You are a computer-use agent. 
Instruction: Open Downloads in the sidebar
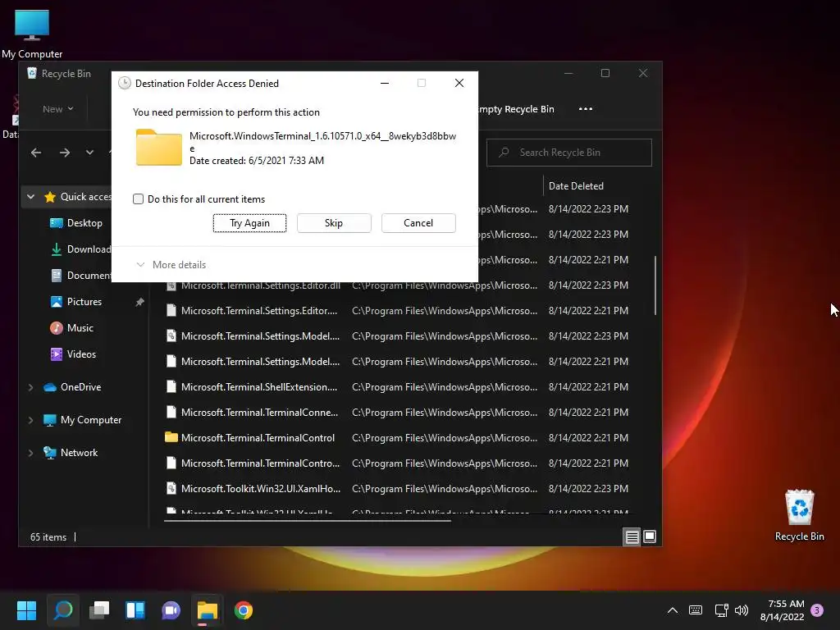point(80,249)
